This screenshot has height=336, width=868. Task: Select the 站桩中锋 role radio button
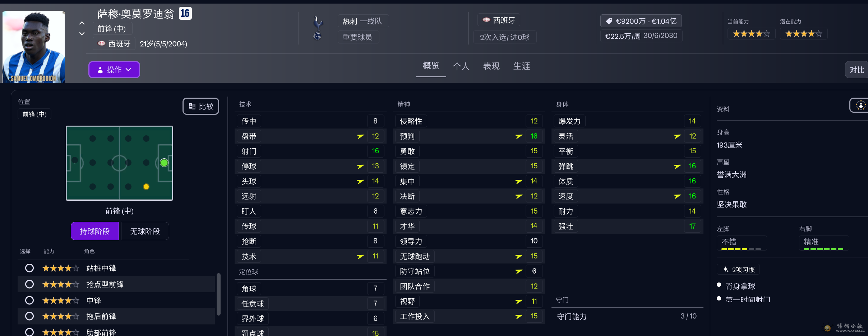[29, 268]
